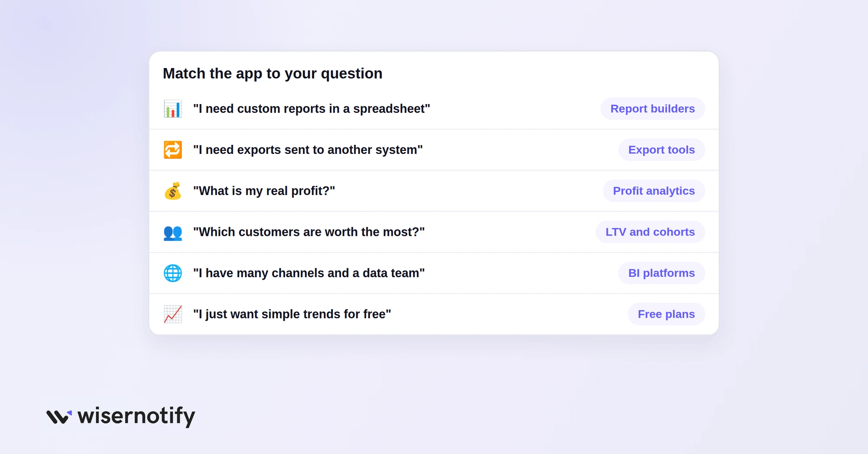
Task: Click the heading "Match the app to your question"
Action: click(273, 74)
